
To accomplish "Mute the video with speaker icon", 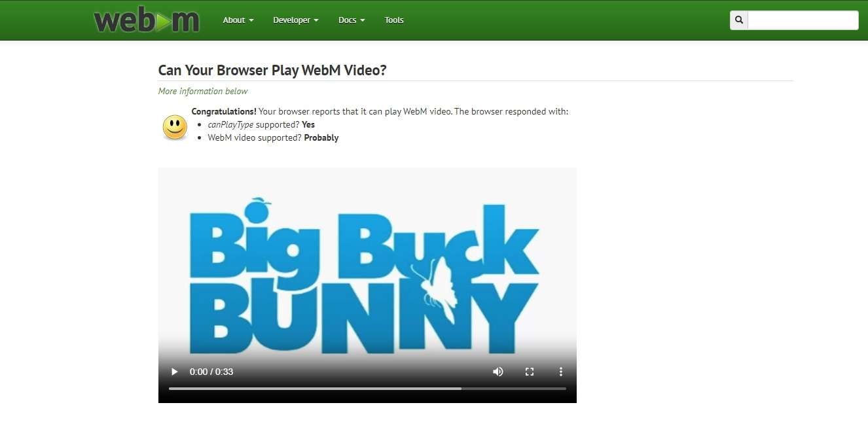I will pos(498,372).
